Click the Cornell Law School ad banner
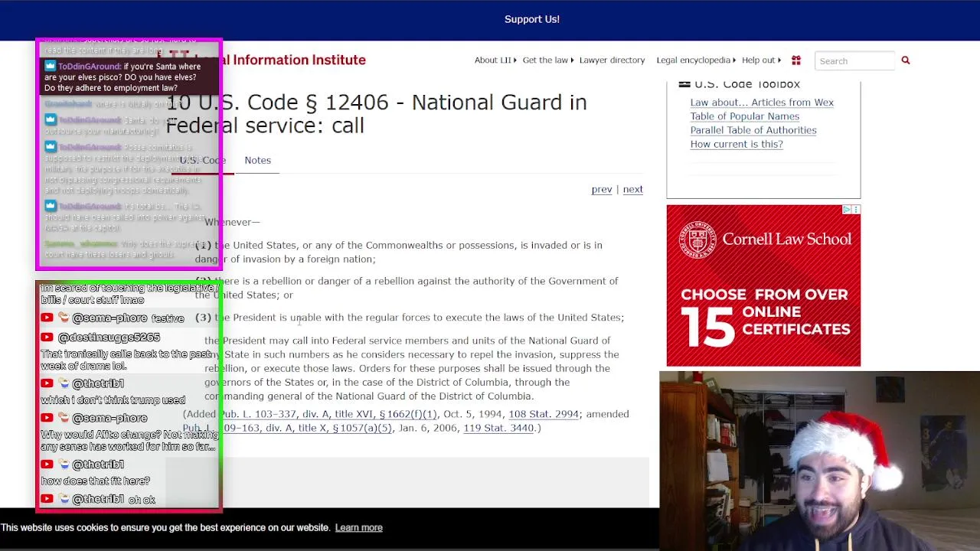This screenshot has width=980, height=551. (x=763, y=285)
